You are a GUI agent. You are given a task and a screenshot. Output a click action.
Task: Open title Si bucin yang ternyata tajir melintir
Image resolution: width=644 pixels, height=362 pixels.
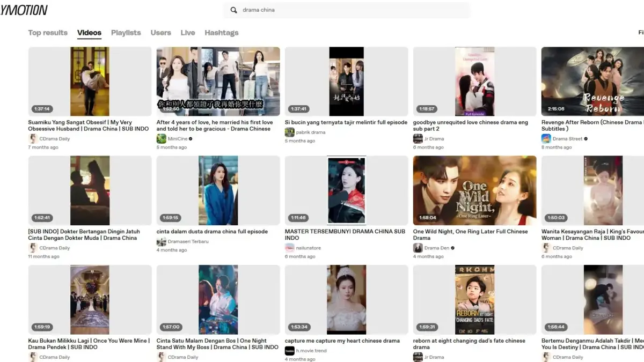pyautogui.click(x=346, y=122)
